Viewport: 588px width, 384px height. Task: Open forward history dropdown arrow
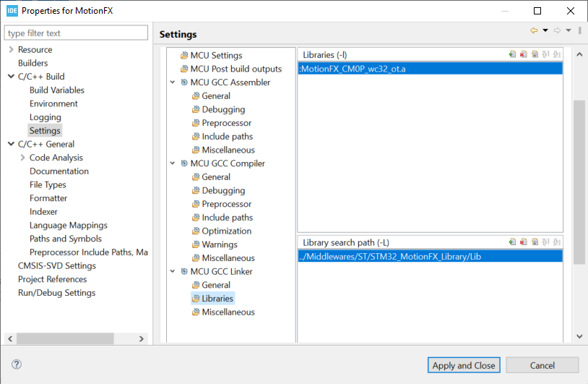[x=568, y=30]
